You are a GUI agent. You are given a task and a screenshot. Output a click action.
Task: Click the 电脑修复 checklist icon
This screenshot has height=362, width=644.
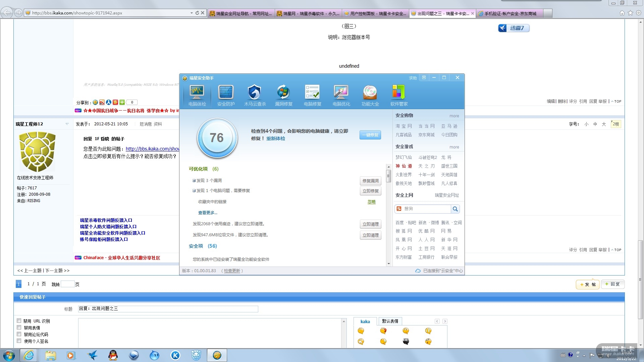coord(312,93)
